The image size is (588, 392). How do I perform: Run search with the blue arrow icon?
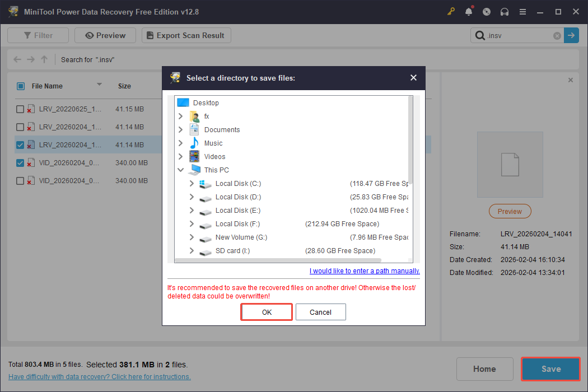point(571,35)
